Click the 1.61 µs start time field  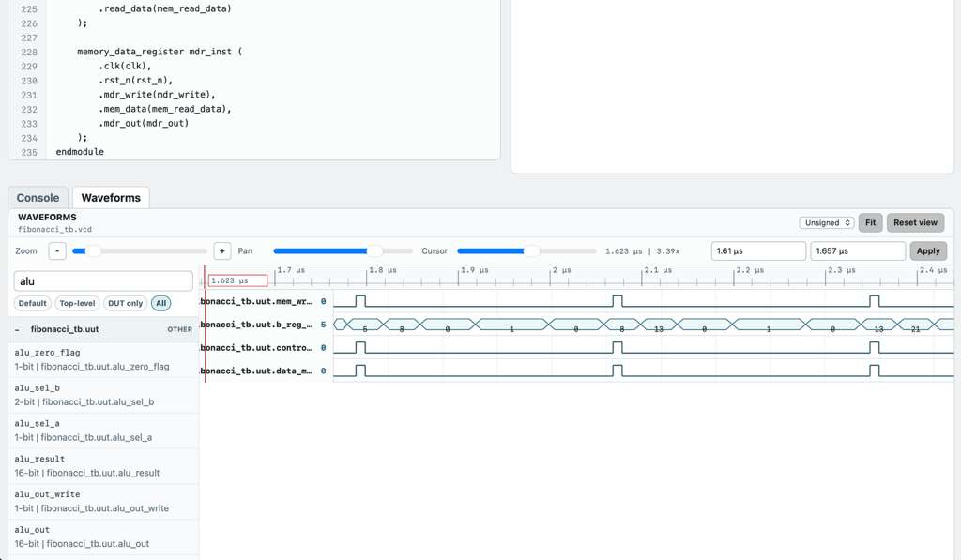(758, 251)
